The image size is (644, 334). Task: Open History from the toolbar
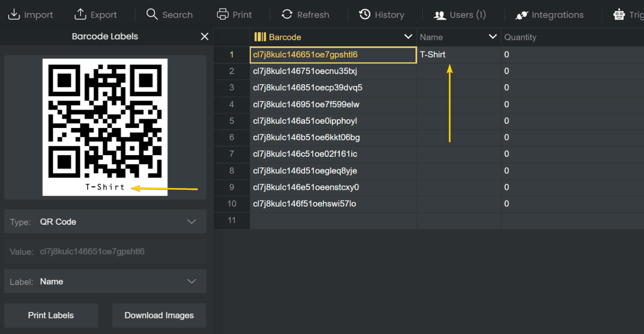click(x=382, y=15)
